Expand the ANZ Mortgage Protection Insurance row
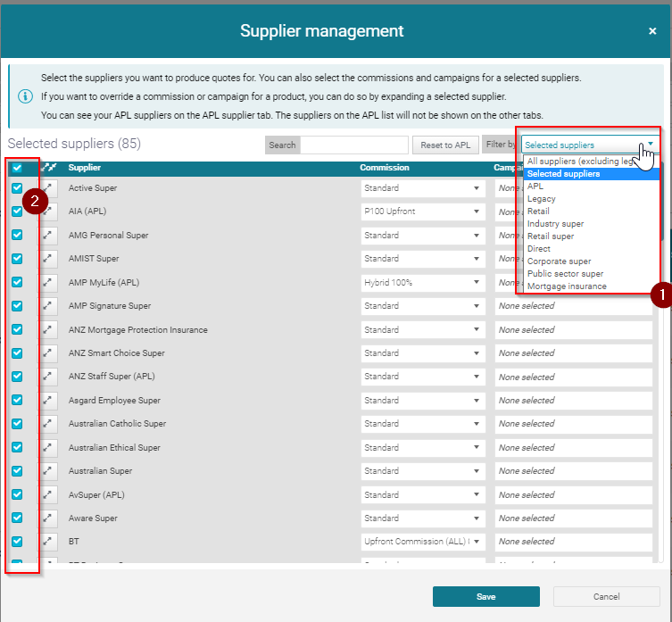This screenshot has height=622, width=672. click(x=48, y=329)
